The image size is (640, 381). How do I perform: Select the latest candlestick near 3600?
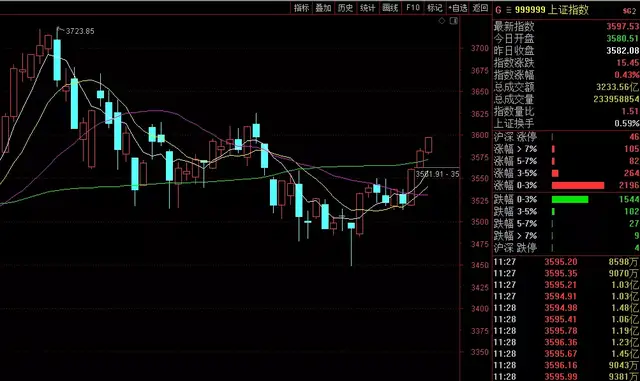click(x=428, y=145)
